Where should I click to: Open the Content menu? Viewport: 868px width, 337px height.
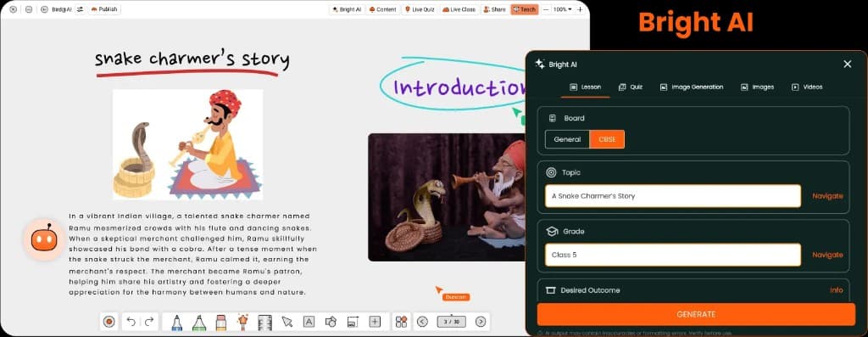(382, 9)
